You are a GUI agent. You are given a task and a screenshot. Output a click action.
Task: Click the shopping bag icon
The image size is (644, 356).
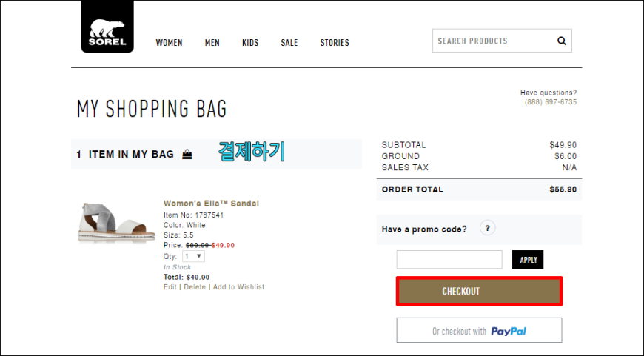187,155
